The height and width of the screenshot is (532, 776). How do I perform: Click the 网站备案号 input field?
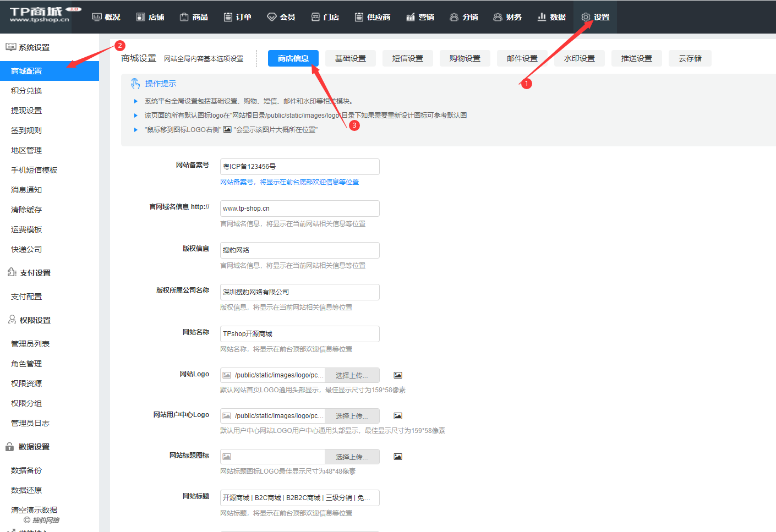coord(299,167)
